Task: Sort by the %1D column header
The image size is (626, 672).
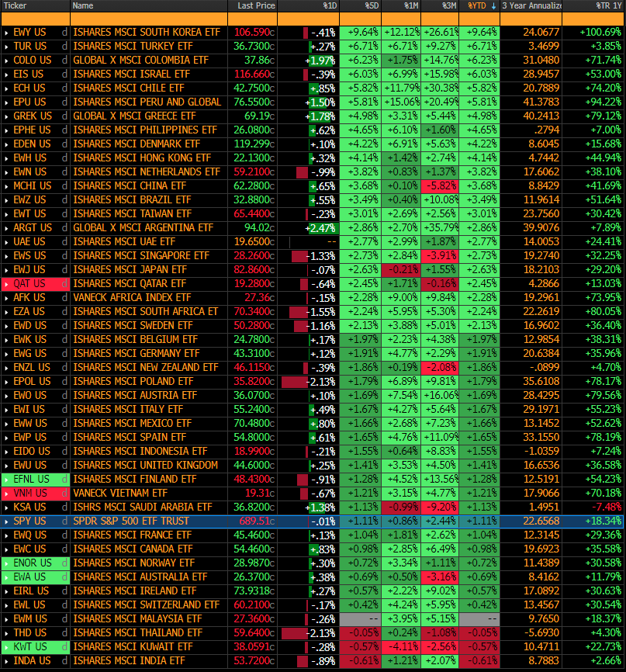Action: pyautogui.click(x=308, y=5)
